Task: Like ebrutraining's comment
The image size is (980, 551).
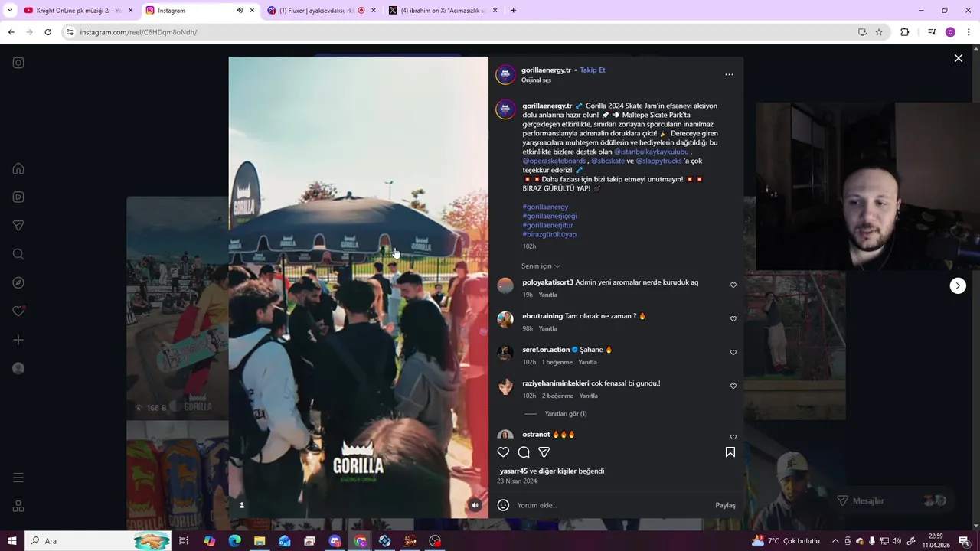Action: pos(733,319)
